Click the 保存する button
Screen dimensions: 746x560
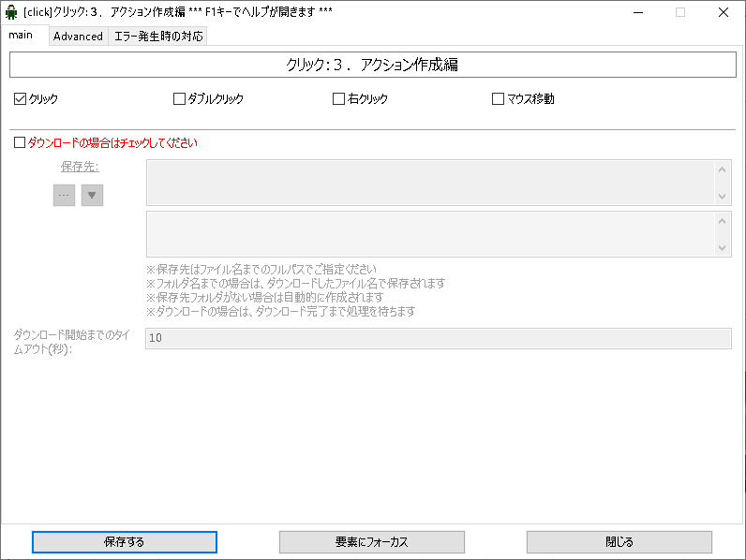coord(125,542)
